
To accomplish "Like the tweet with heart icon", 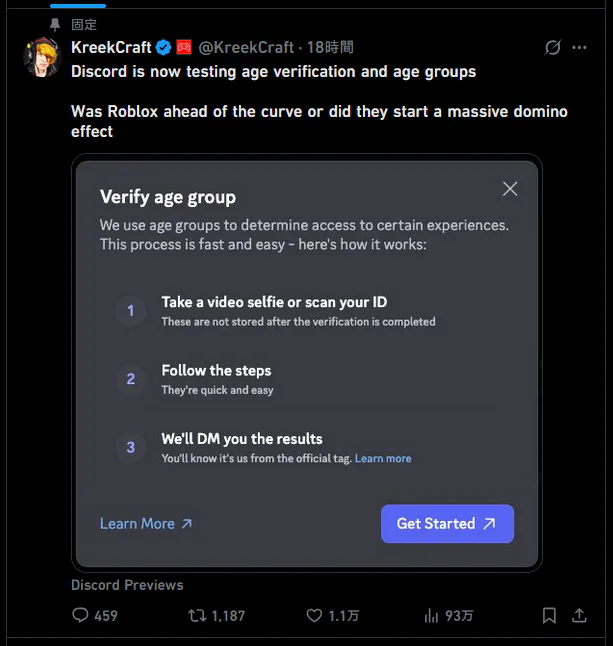I will [x=313, y=615].
